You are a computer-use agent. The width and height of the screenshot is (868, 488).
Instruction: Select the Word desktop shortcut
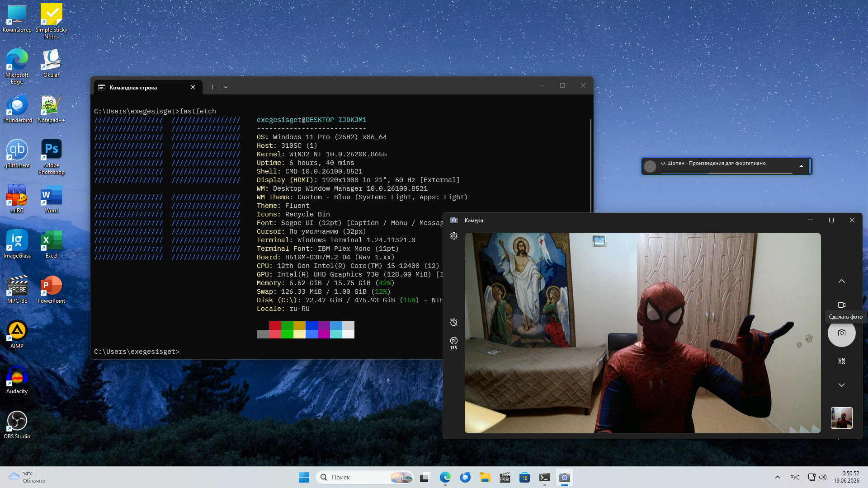coord(52,199)
